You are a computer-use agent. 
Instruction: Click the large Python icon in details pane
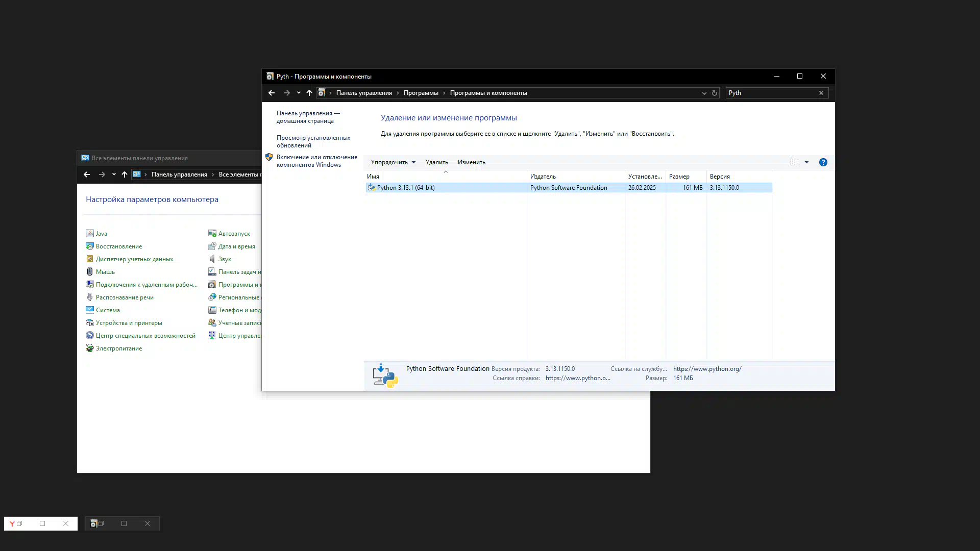point(385,375)
